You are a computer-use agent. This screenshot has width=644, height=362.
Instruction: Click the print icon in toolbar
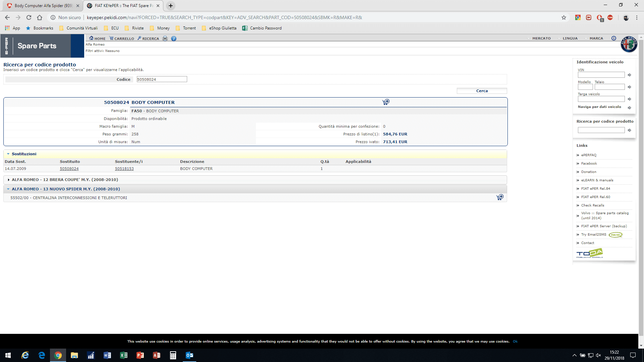165,39
